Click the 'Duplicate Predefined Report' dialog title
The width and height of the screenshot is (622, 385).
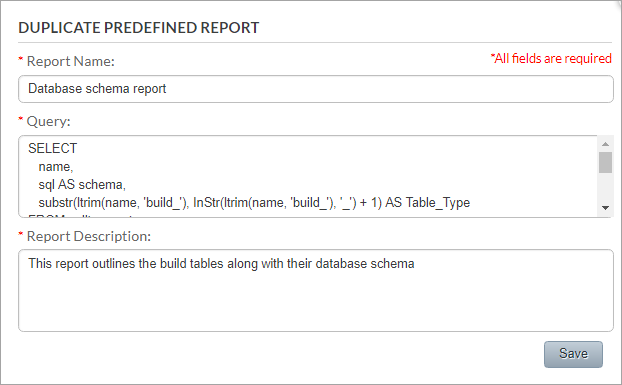point(138,28)
